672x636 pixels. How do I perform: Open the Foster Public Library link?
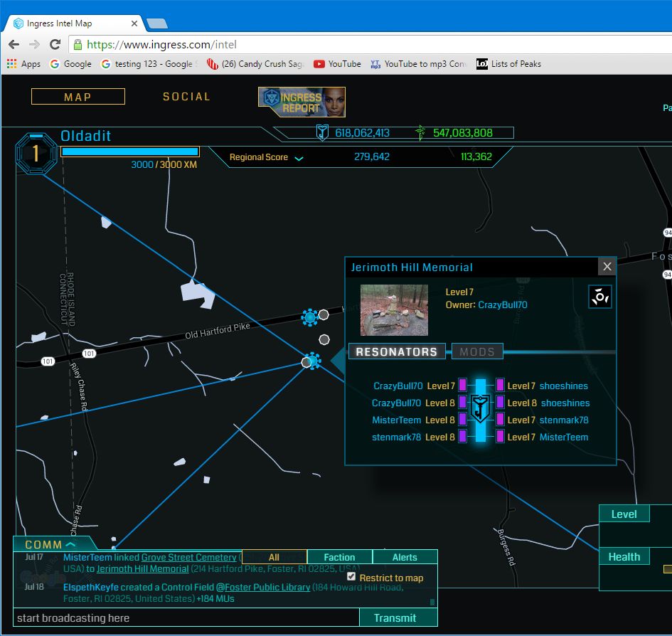pyautogui.click(x=267, y=588)
